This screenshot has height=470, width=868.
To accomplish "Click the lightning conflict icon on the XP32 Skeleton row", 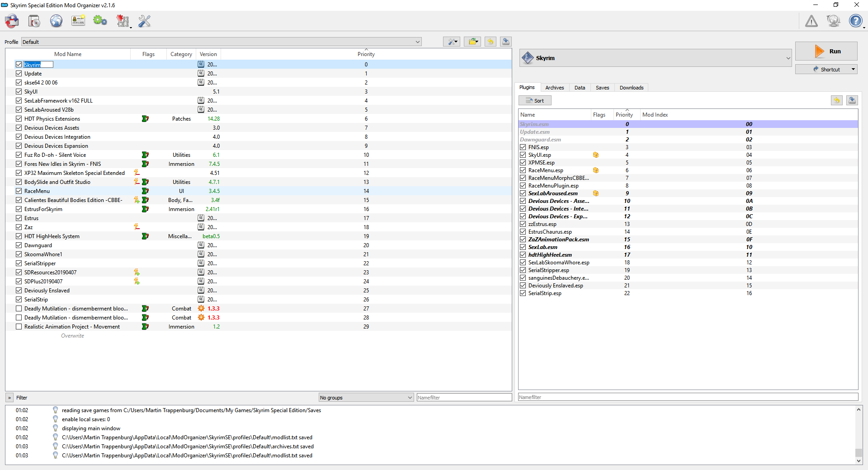I will coord(137,173).
